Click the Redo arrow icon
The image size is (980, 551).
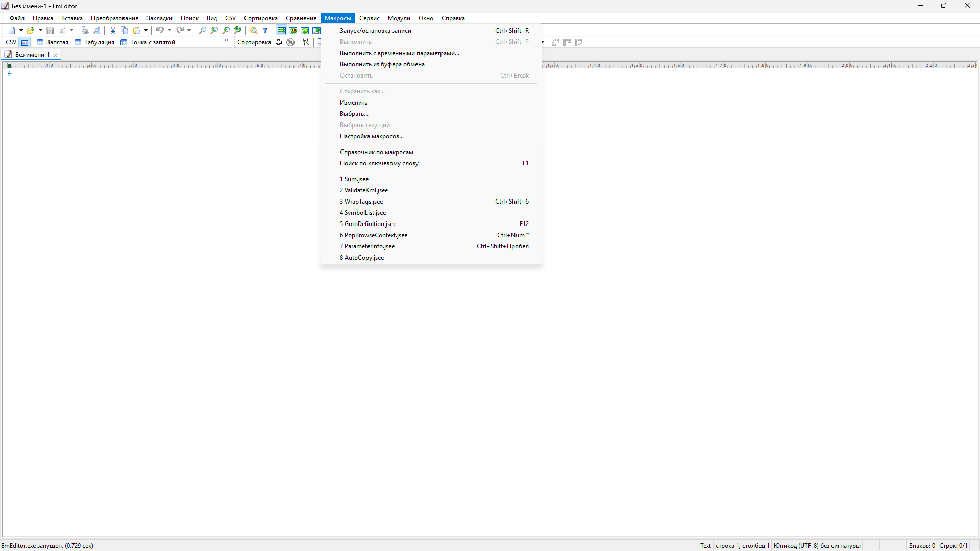[x=180, y=31]
